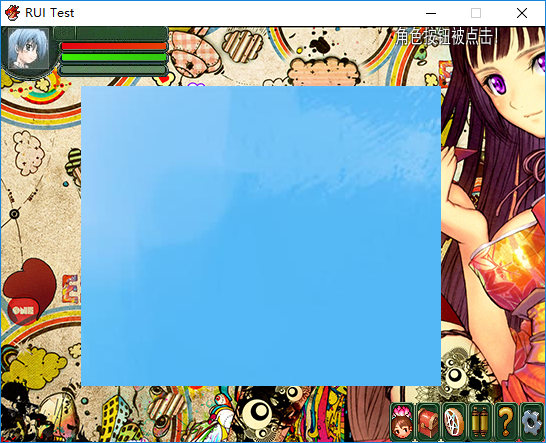Click the RUI Test window title text
Image resolution: width=546 pixels, height=443 pixels.
49,13
